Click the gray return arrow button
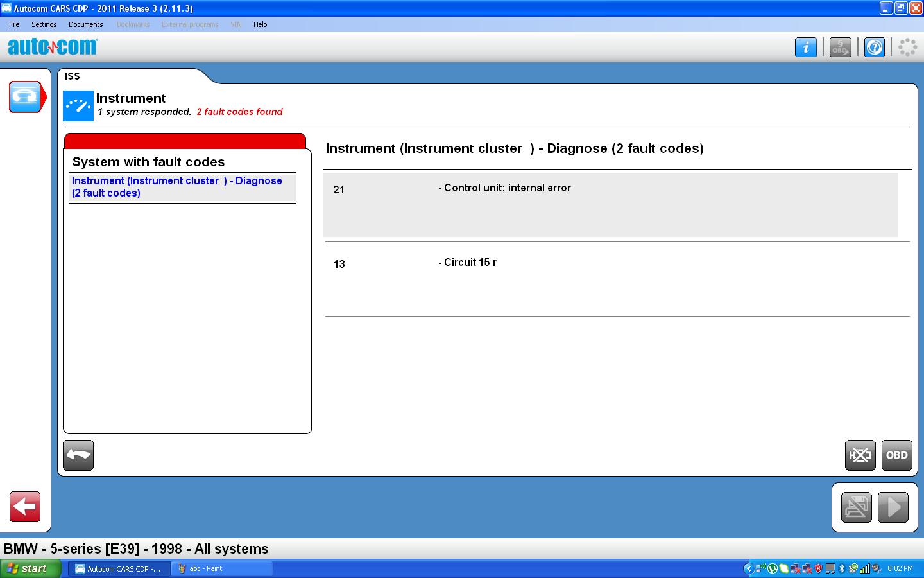The width and height of the screenshot is (924, 578). [78, 455]
